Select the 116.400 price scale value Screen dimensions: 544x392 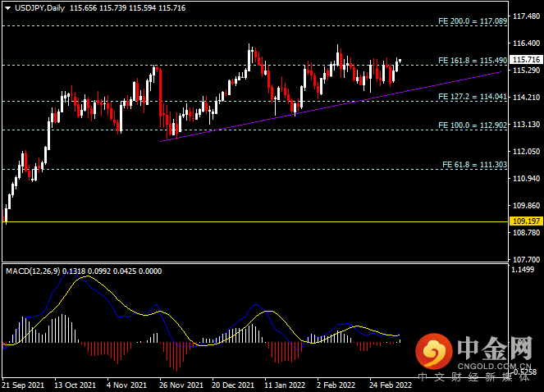point(526,43)
